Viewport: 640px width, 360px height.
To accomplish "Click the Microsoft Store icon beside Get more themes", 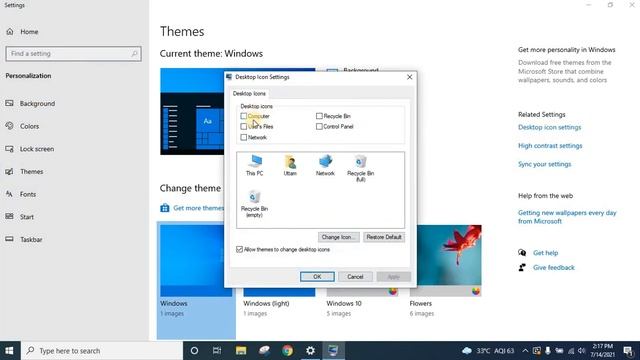I will [164, 208].
